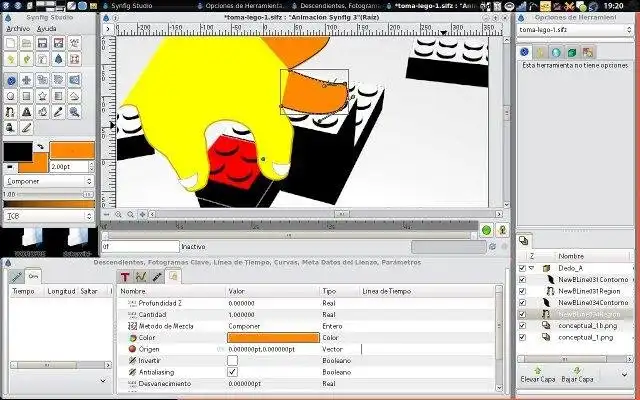Uncheck the NewBLine031 Contorno layer checkbox

(522, 280)
